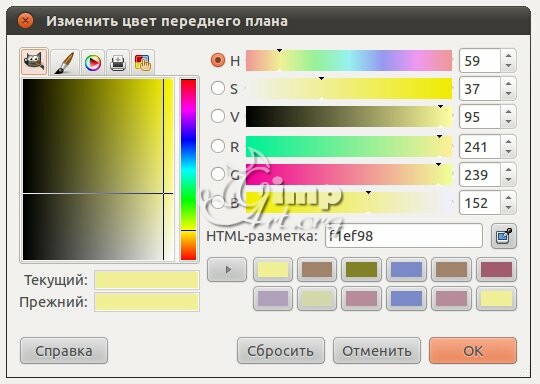Confirm color with the OK button
Image resolution: width=540 pixels, height=384 pixels.
[x=473, y=351]
